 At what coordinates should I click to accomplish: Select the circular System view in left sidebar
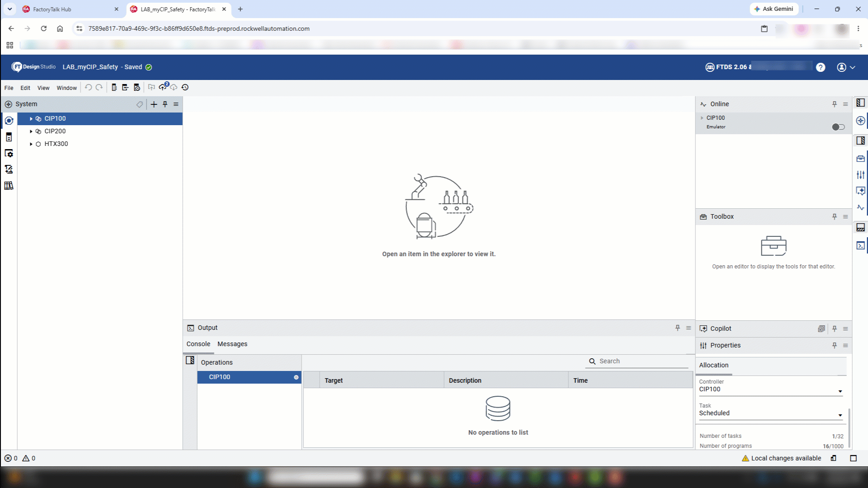tap(9, 121)
